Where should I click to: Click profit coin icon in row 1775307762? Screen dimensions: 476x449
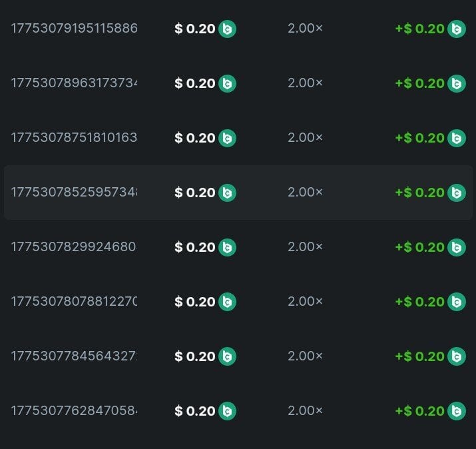[456, 411]
